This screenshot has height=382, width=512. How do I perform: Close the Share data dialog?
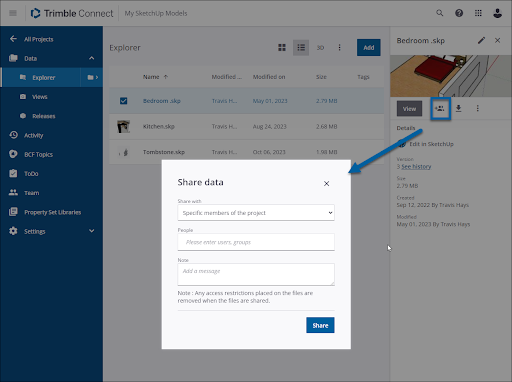tap(326, 184)
